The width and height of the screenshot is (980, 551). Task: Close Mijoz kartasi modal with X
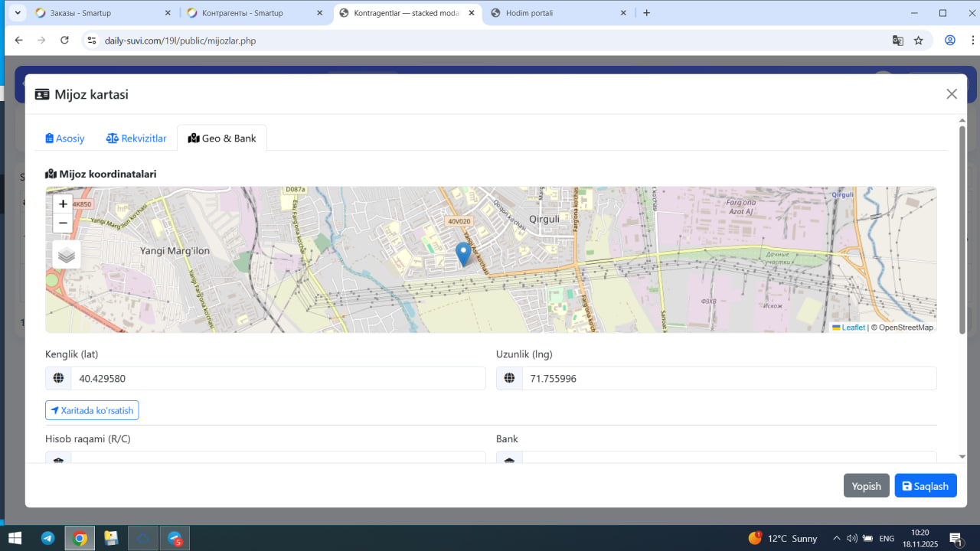point(952,94)
